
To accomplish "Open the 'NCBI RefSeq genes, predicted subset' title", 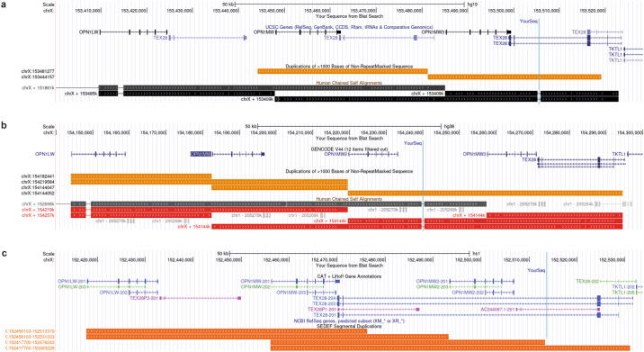I will point(349,320).
